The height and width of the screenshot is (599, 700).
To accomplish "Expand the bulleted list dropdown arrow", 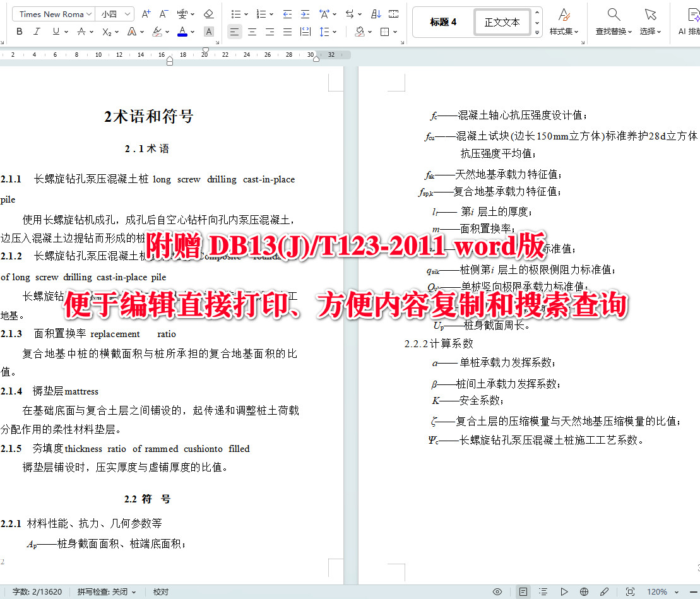I will [x=246, y=15].
